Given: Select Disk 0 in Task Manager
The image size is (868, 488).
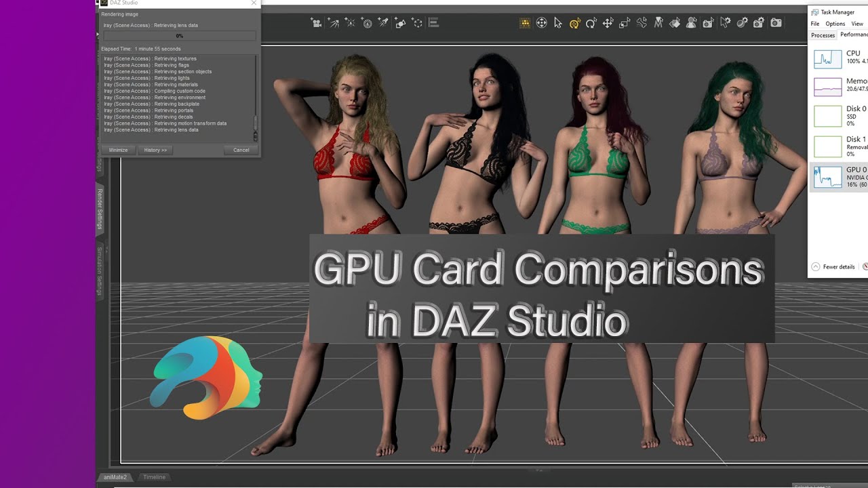Looking at the screenshot, I should 840,116.
